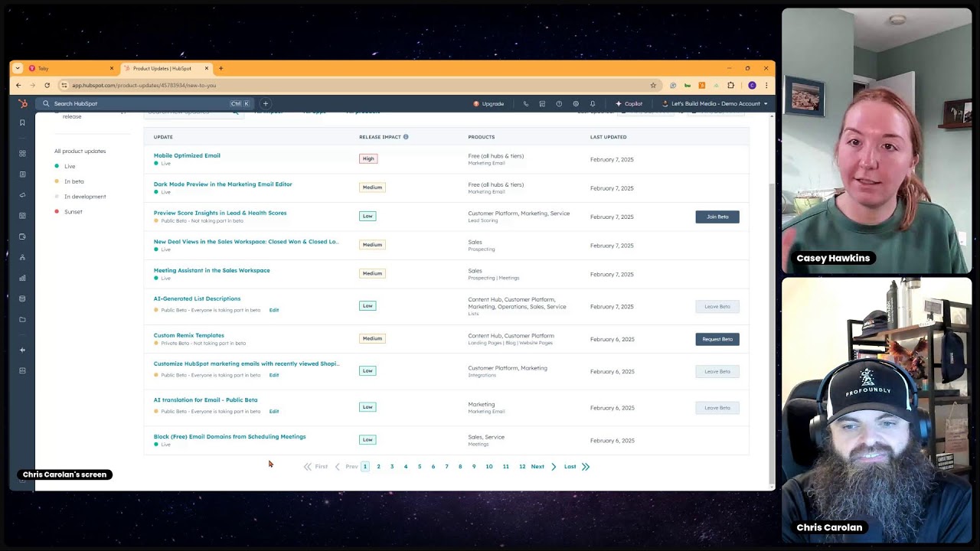The image size is (980, 551).
Task: Click the plus quick-create icon beside search
Action: pyautogui.click(x=266, y=103)
